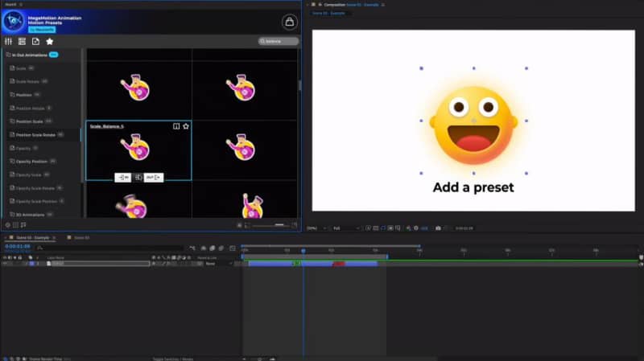Click the timeline playhead marker
The height and width of the screenshot is (361, 644).
tap(303, 250)
